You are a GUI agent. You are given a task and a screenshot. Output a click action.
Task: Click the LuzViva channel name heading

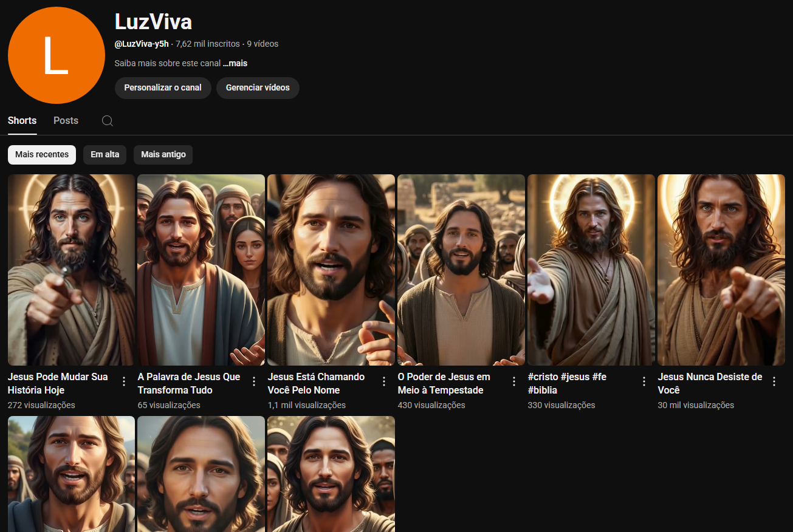(153, 22)
